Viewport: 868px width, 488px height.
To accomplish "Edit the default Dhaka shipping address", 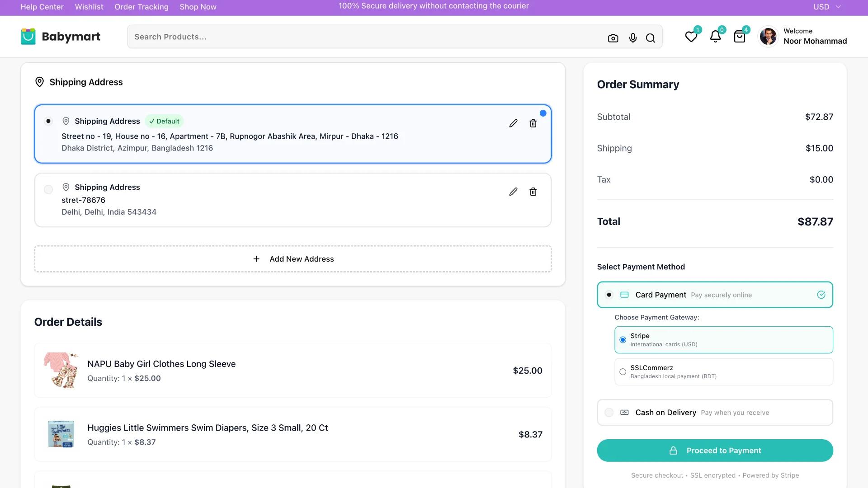I will 513,123.
